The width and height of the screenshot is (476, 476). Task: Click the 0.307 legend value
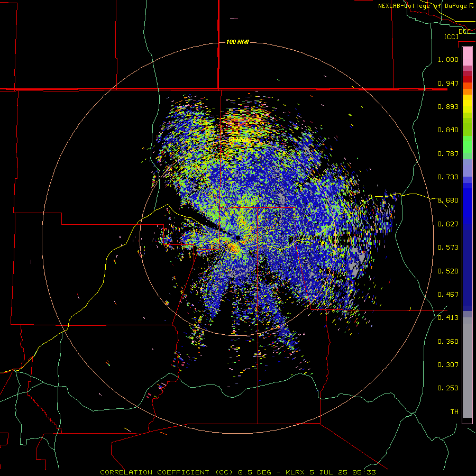(x=448, y=365)
